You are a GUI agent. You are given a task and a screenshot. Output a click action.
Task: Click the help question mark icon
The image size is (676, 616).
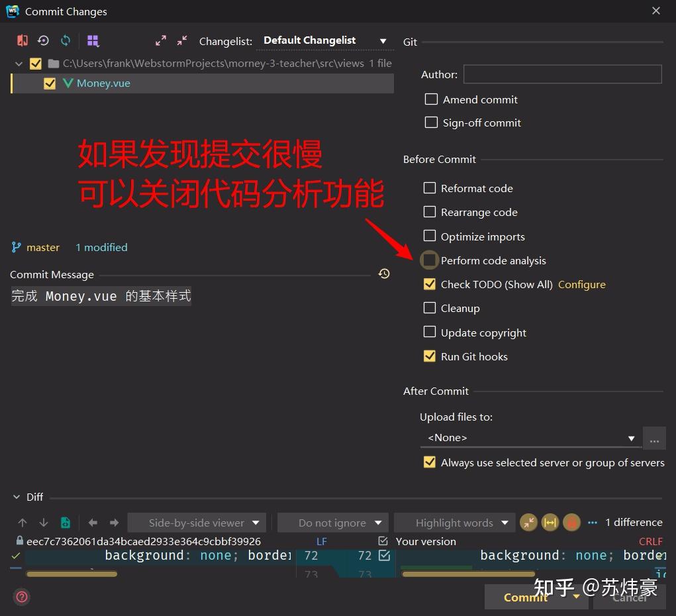point(22,597)
